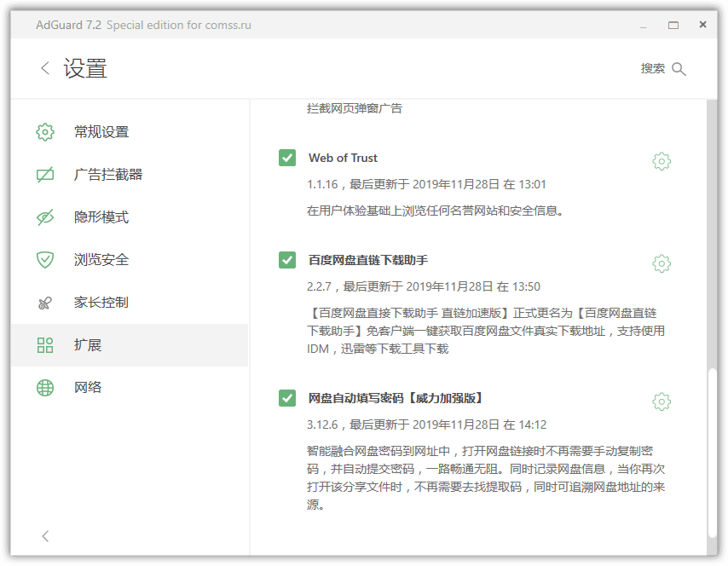Open the 常规设置 gear icon in sidebar
Viewport: 728px width, 566px height.
[44, 132]
